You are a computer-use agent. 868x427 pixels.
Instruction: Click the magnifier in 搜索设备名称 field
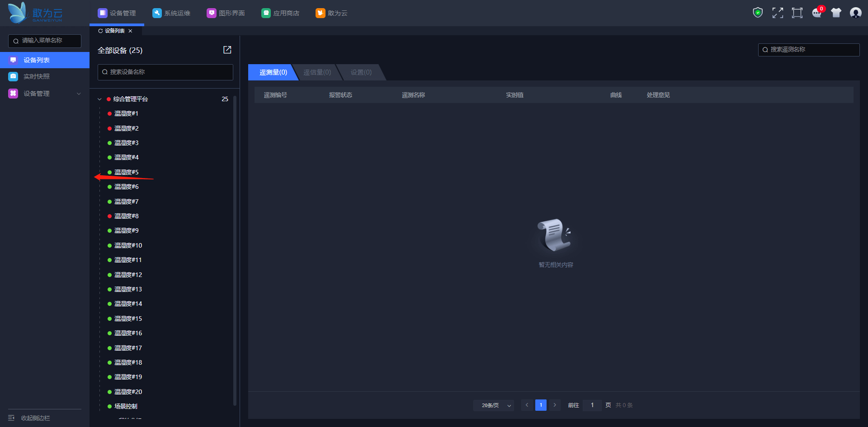tap(105, 72)
